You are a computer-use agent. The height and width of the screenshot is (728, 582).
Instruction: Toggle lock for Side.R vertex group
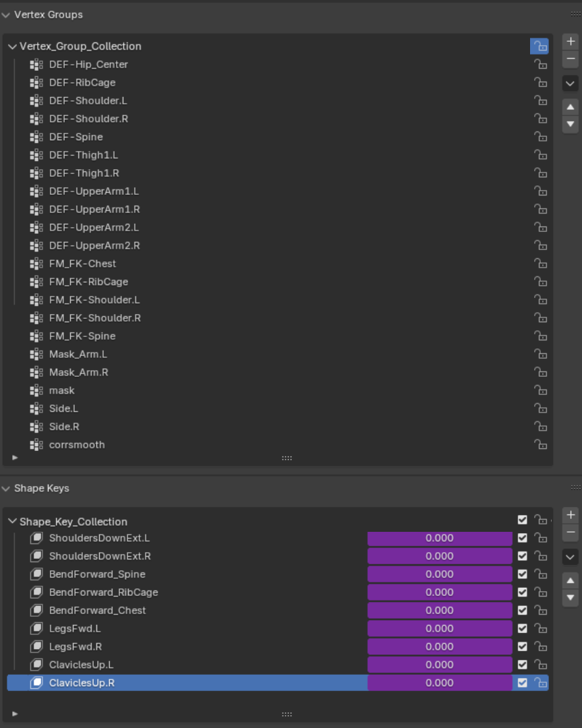coord(540,427)
